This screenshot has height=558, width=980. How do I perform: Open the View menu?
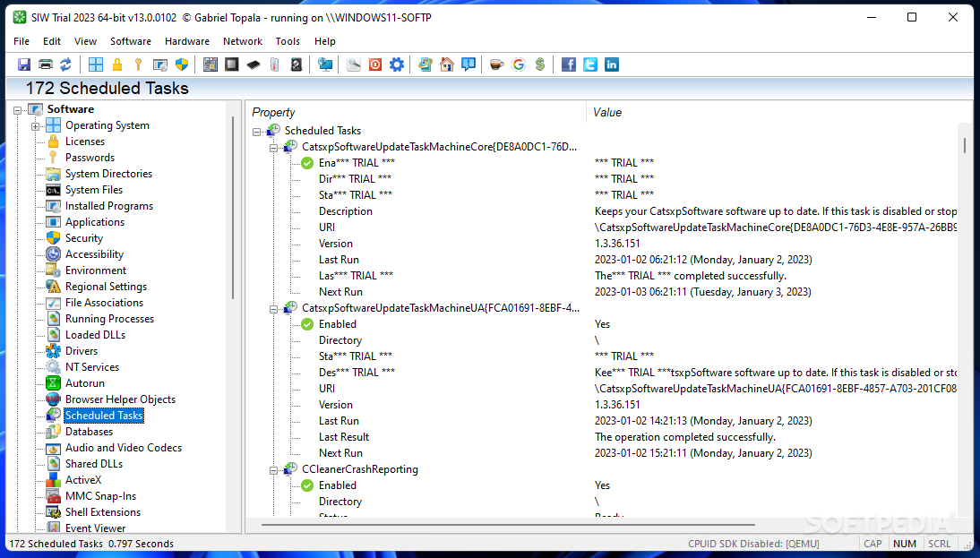point(86,41)
